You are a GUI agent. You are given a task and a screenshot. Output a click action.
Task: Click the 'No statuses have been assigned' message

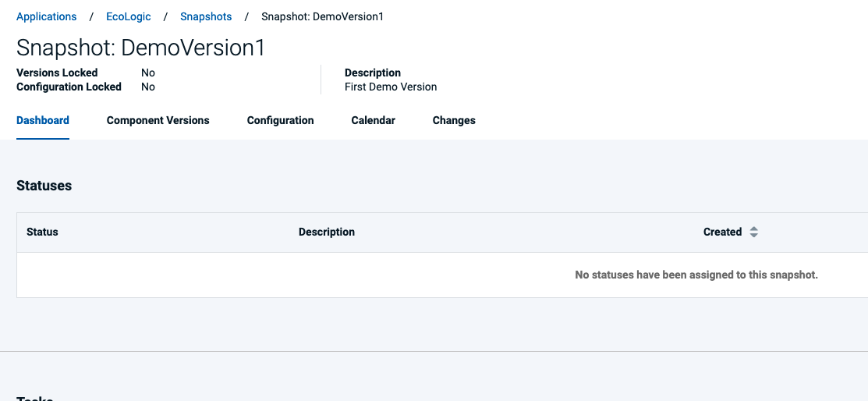coord(696,275)
